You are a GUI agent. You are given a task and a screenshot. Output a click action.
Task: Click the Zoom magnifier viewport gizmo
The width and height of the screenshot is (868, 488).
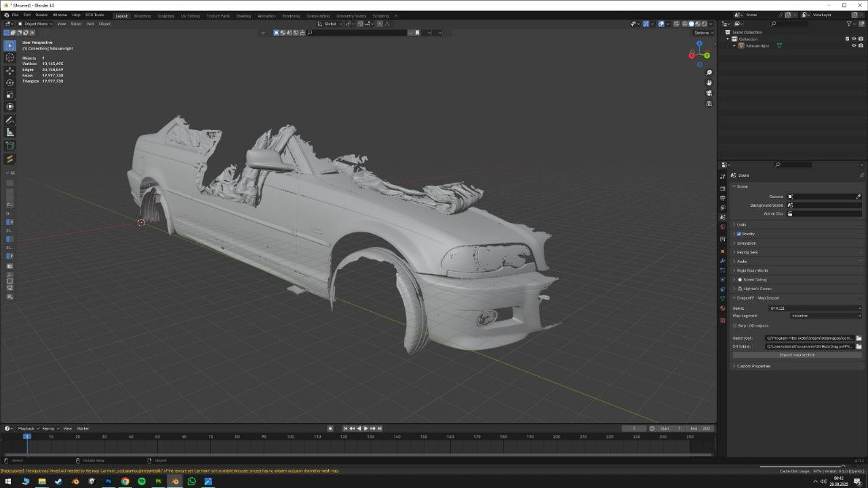click(x=709, y=73)
